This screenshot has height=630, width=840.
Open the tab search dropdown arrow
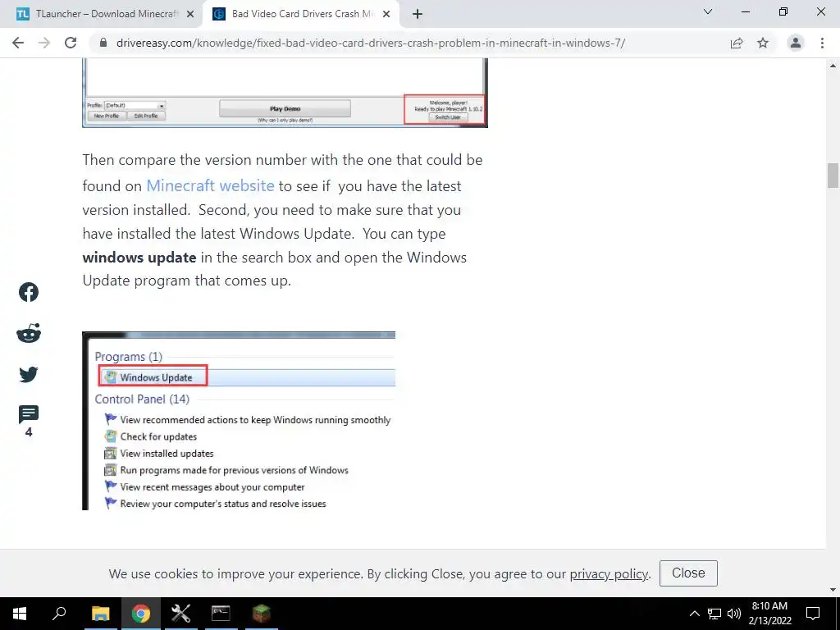pyautogui.click(x=708, y=11)
